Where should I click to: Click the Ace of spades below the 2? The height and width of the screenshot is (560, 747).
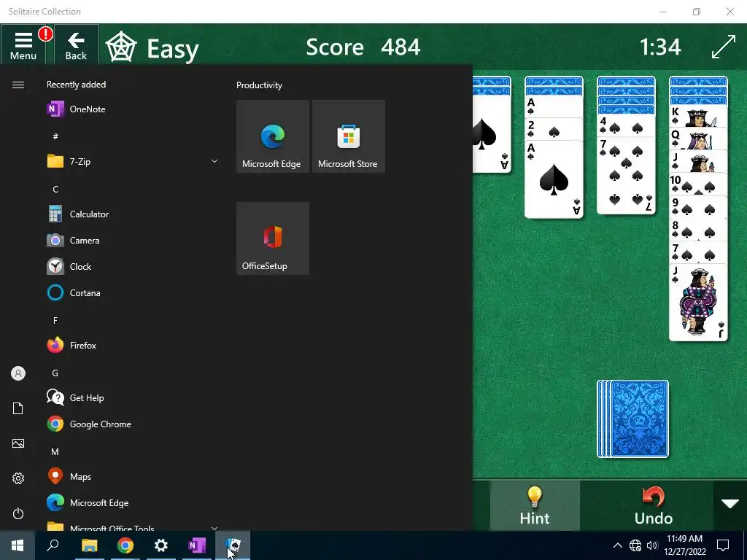pos(554,179)
